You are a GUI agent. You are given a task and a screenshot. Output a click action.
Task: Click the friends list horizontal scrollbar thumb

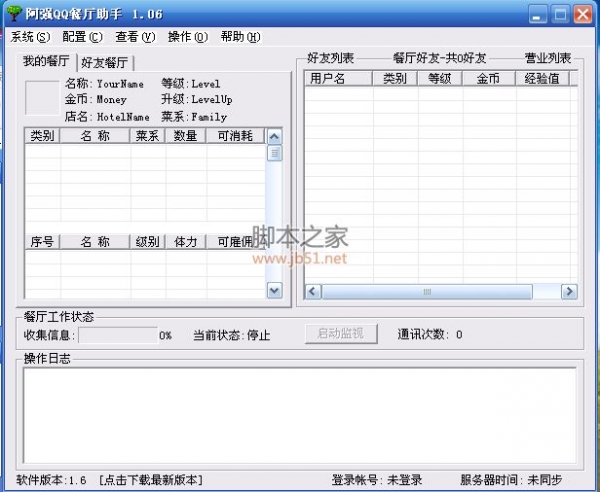point(427,292)
